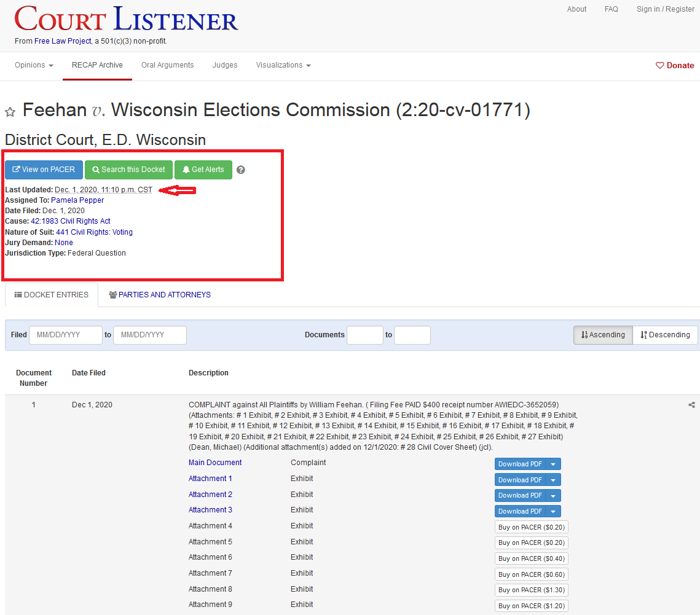Viewport: 700px width, 615px height.
Task: Open 42:1983 Civil Rights Act cause link
Action: (x=71, y=221)
